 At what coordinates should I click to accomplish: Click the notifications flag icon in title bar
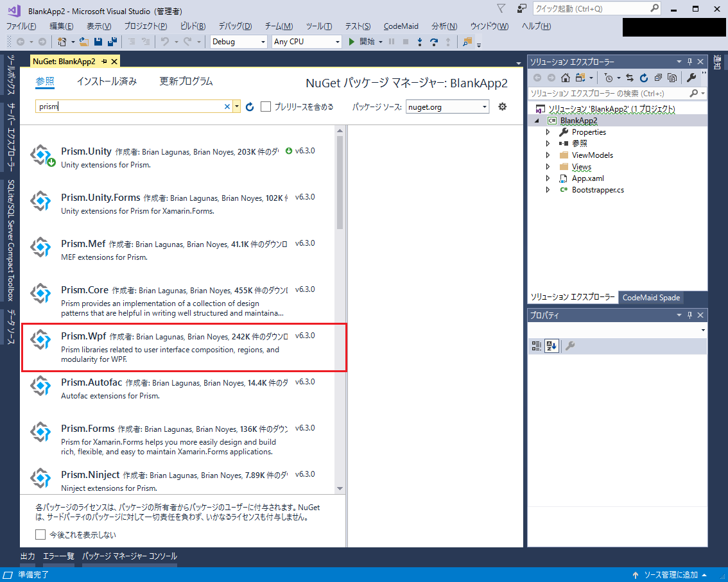[501, 8]
